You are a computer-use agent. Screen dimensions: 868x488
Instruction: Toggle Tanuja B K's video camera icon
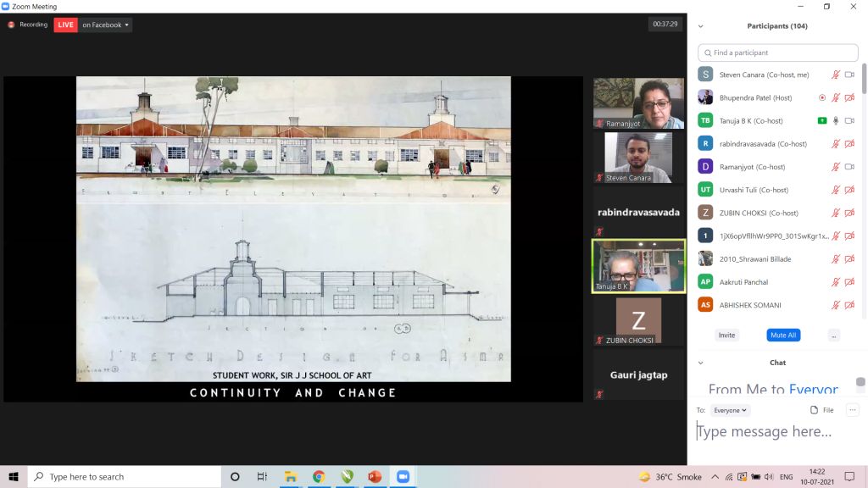849,120
